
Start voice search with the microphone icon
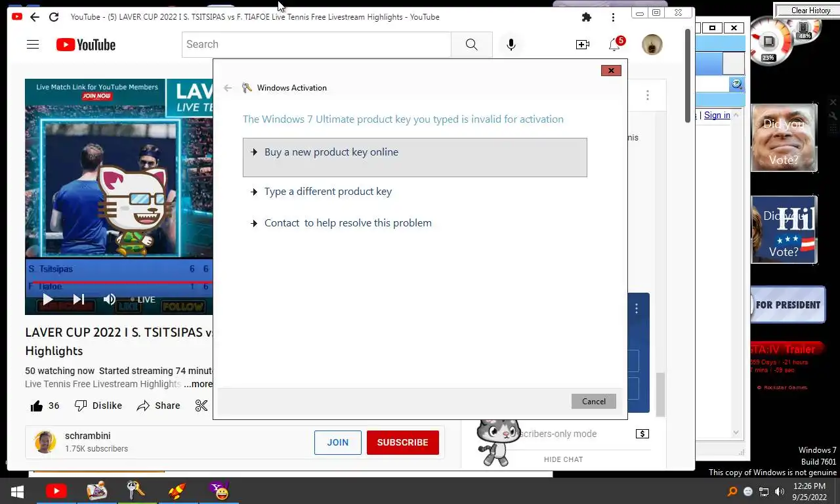click(x=511, y=45)
